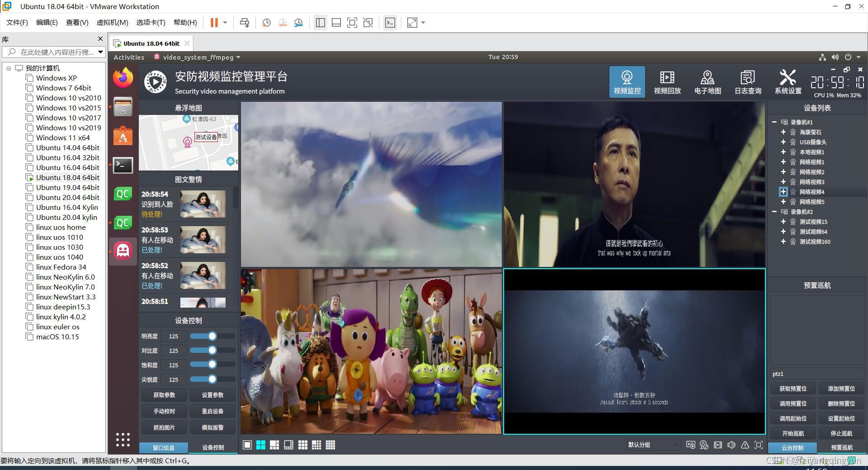Click the video polling icon in bottom toolbar
Image resolution: width=868 pixels, height=470 pixels.
(690, 445)
